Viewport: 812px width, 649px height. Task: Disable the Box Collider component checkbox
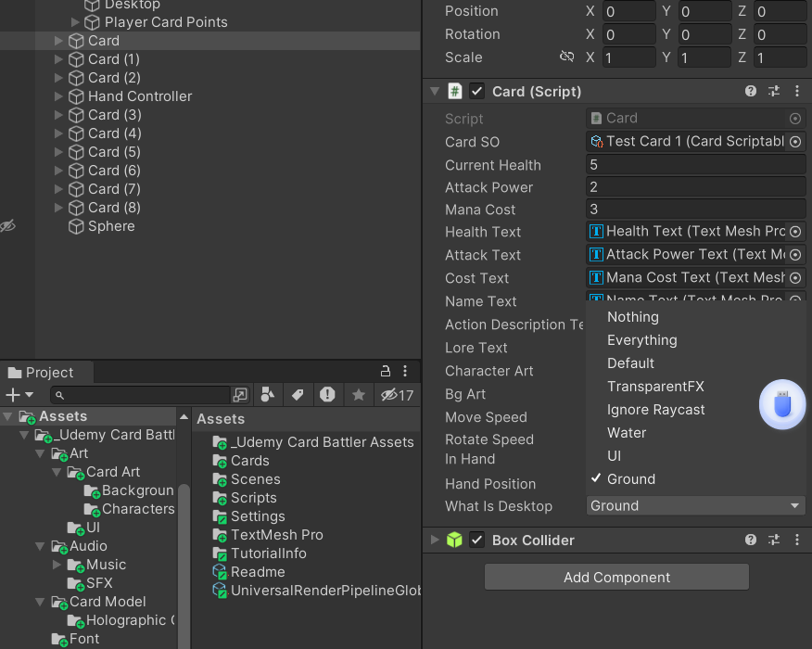pos(476,540)
